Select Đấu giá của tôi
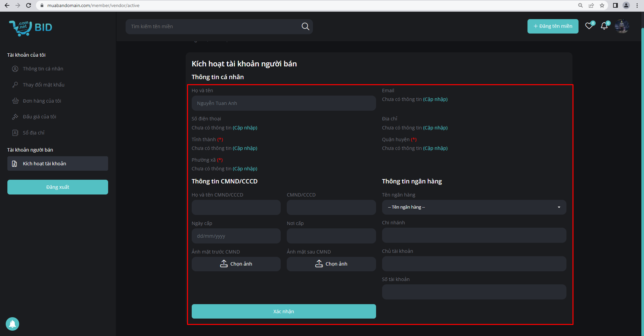644x336 pixels. (39, 117)
